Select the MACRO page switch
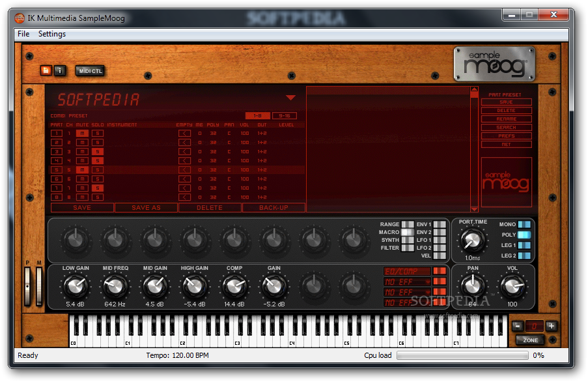This screenshot has height=382, width=588. (408, 232)
